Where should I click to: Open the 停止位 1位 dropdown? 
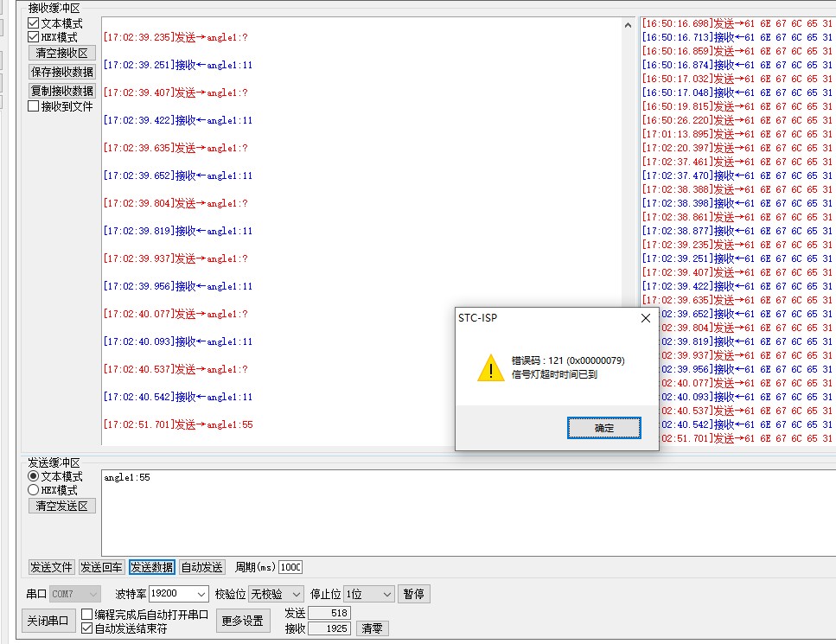[369, 594]
